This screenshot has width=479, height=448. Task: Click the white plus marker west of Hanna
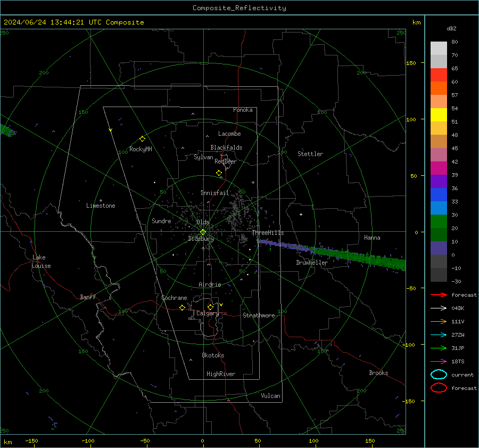point(301,214)
